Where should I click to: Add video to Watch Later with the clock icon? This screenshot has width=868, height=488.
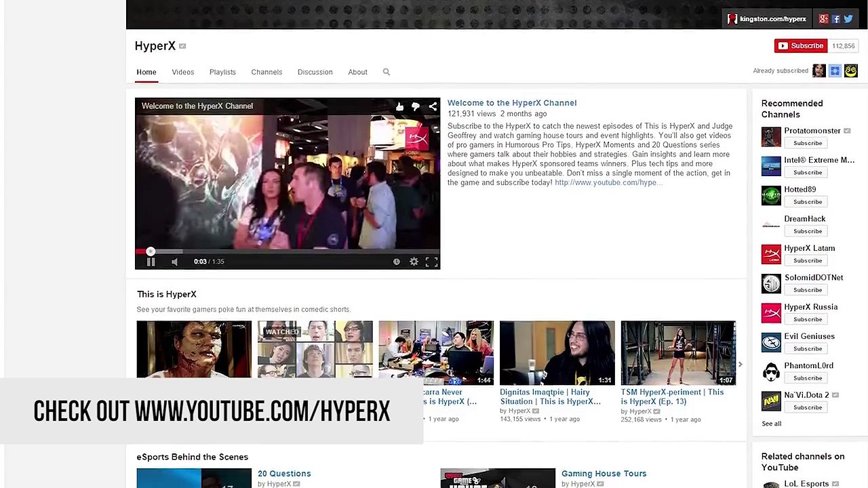point(397,262)
